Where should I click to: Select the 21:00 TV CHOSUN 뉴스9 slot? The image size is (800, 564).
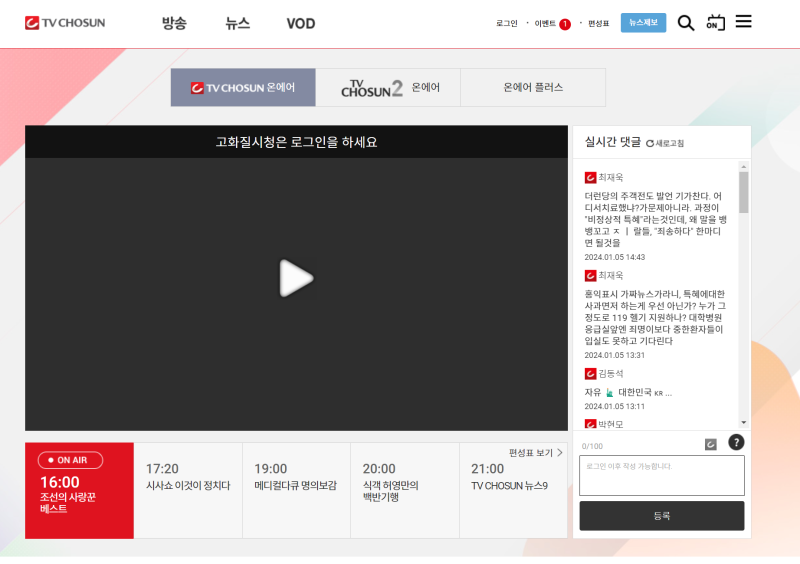tap(513, 490)
